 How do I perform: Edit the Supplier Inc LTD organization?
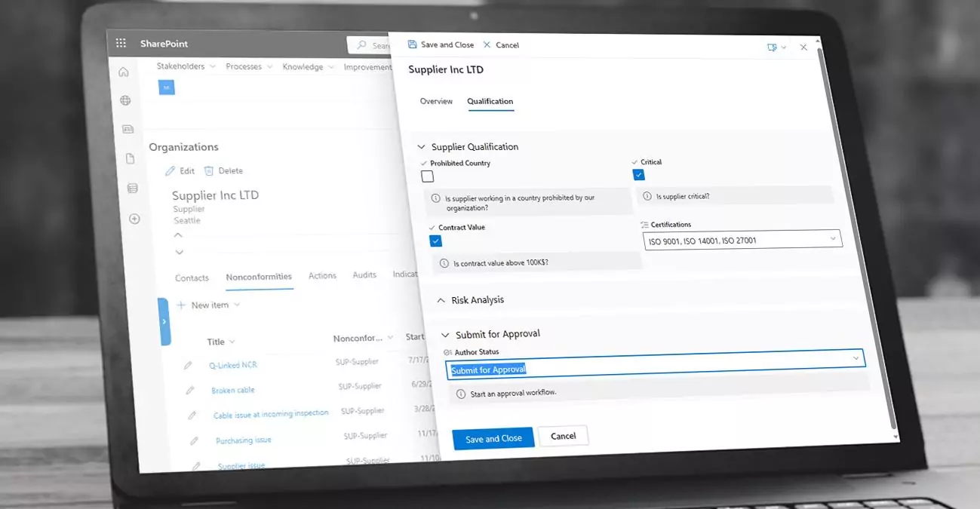tap(180, 170)
